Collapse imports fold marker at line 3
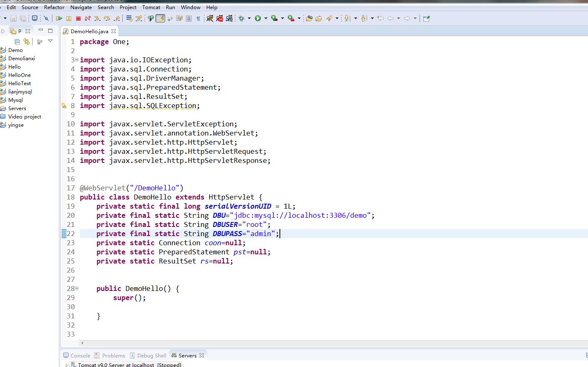This screenshot has width=588, height=367. pyautogui.click(x=77, y=60)
